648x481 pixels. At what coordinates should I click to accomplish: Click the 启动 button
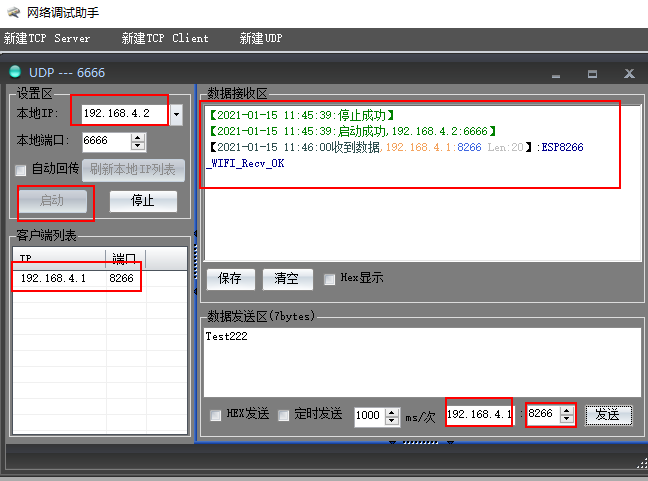tap(52, 201)
